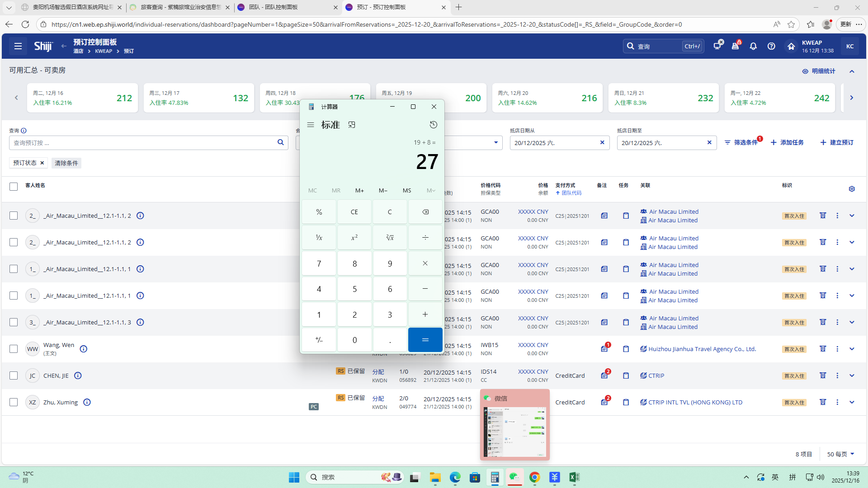Click info icon beside Wang, Wen
The image size is (868, 488).
84,349
